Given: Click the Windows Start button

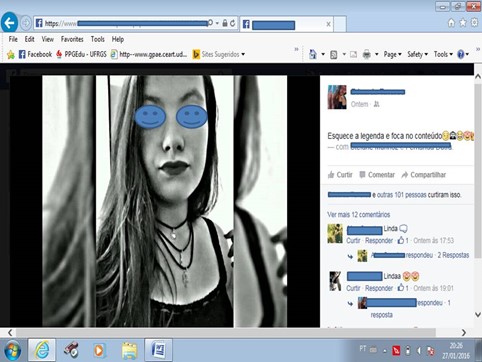Looking at the screenshot, I should [13, 350].
